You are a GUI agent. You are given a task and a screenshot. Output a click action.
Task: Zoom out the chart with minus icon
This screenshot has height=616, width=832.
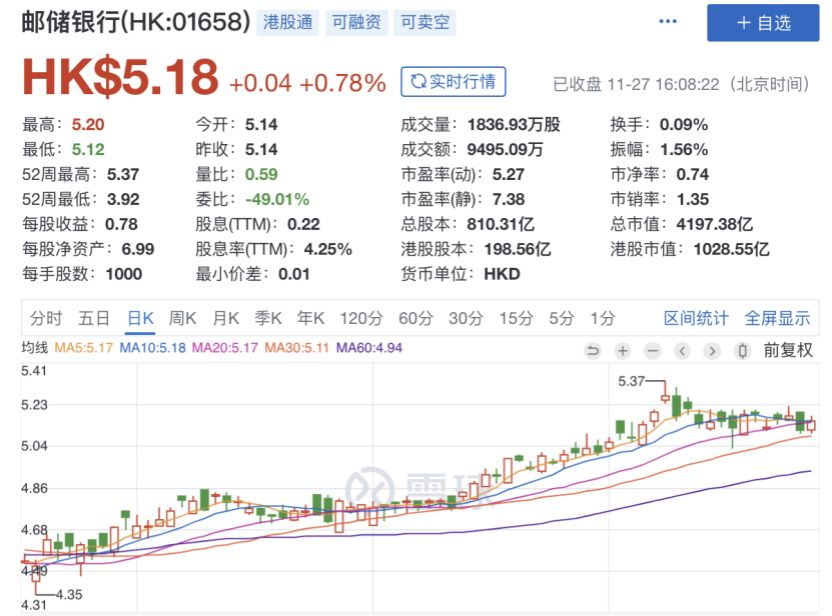coord(653,351)
